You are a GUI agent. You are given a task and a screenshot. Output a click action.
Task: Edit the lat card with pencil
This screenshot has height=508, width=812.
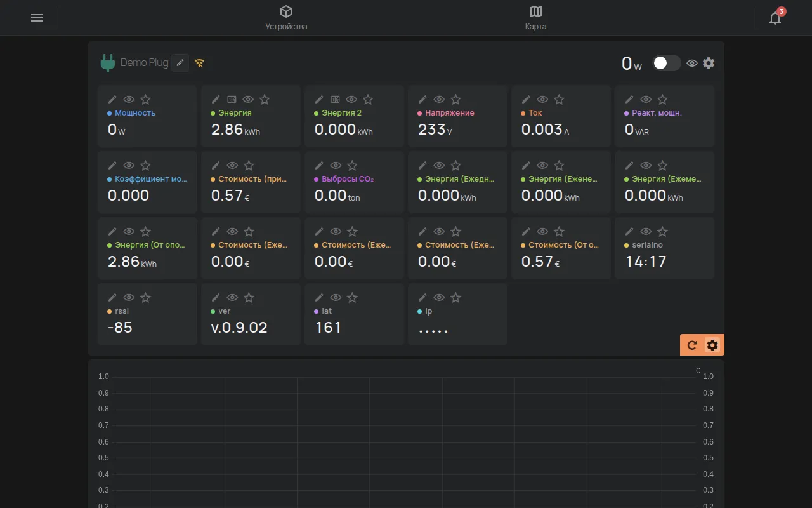click(319, 297)
